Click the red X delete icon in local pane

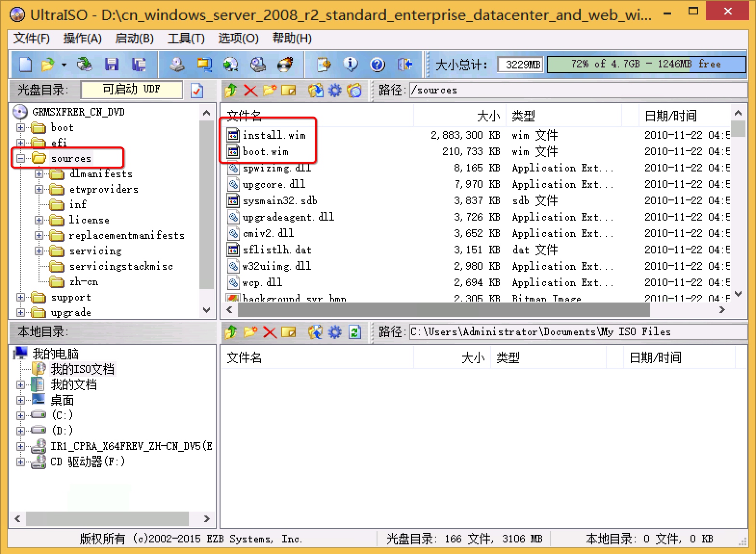click(x=270, y=332)
